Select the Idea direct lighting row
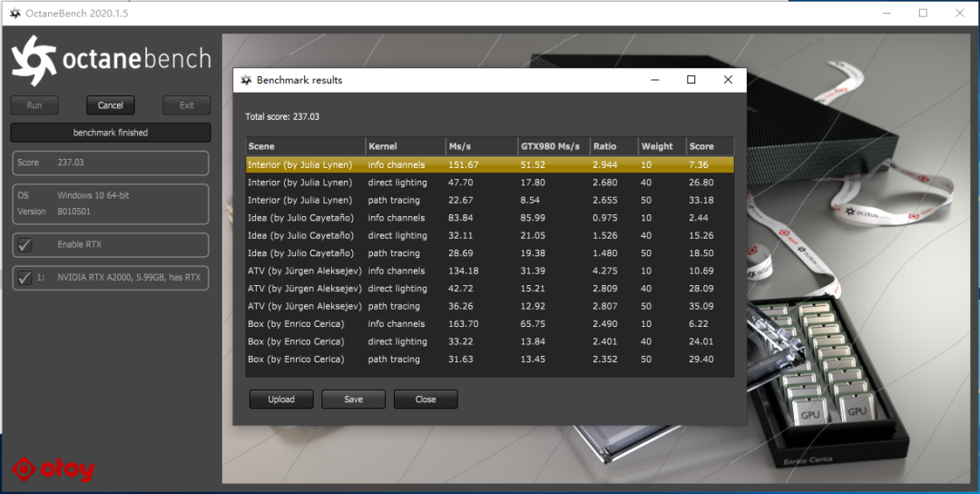 (x=489, y=236)
